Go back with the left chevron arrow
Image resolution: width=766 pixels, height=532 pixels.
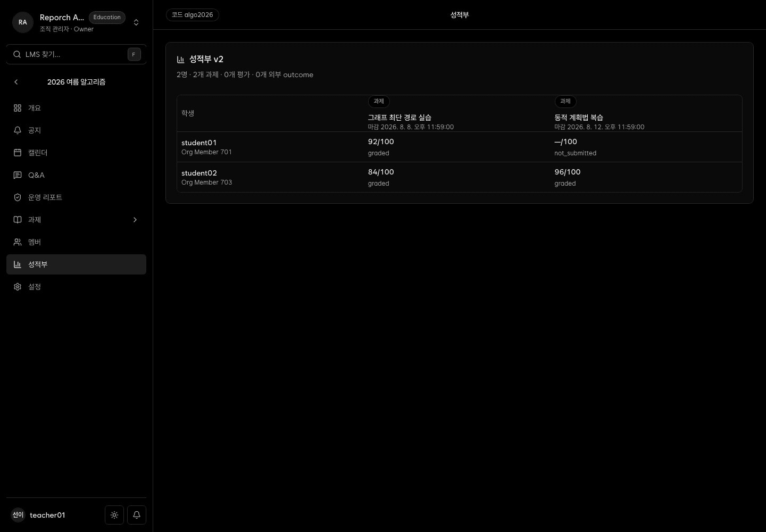(16, 82)
